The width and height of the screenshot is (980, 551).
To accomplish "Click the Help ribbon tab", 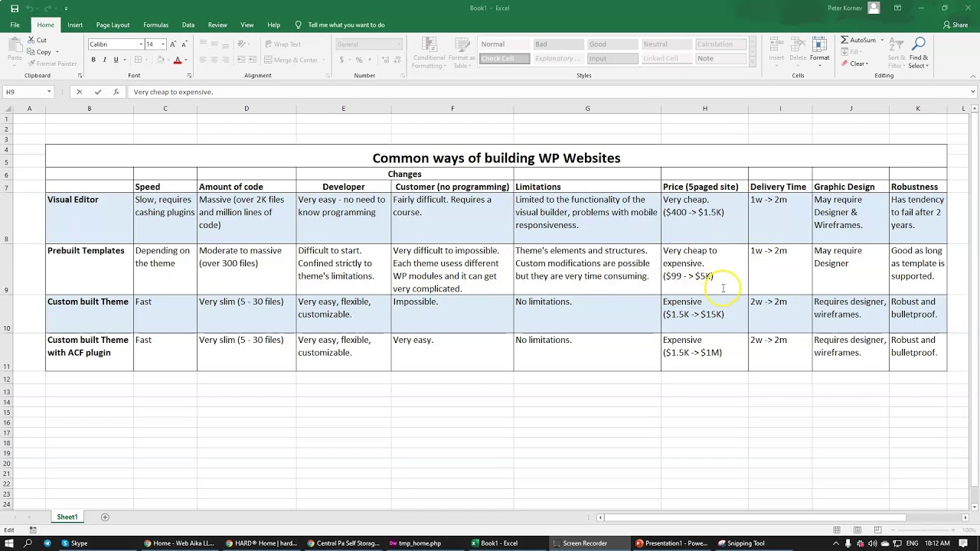I will point(273,24).
